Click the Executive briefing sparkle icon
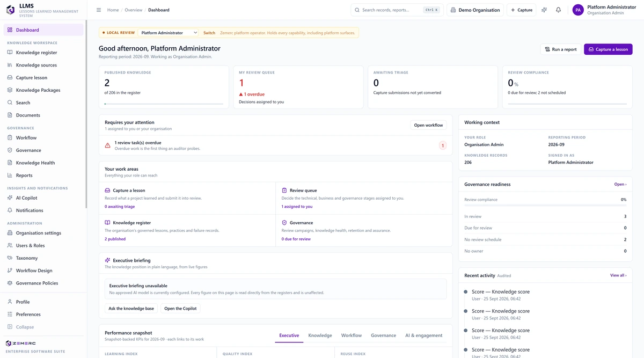Viewport: 644px width, 358px height. (107, 260)
